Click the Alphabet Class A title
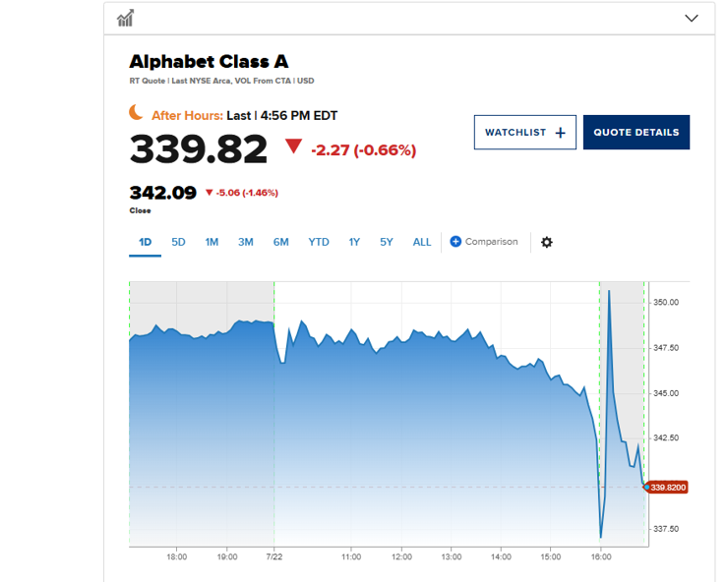 [x=209, y=61]
